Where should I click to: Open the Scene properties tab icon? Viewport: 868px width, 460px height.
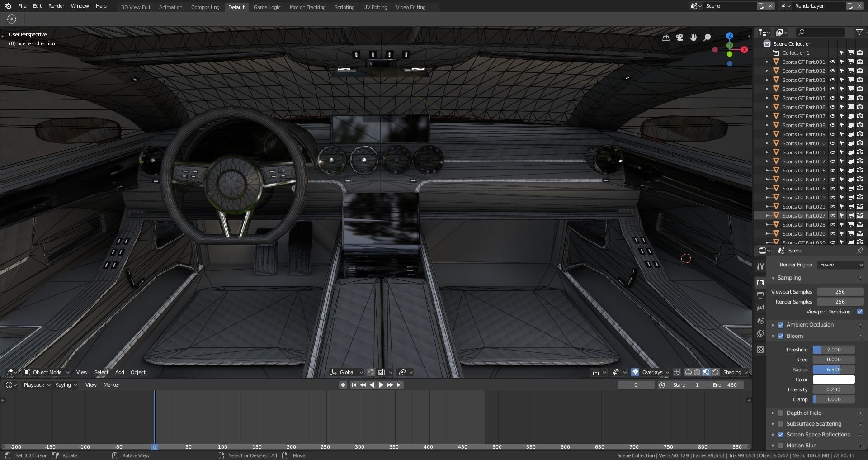pos(760,320)
